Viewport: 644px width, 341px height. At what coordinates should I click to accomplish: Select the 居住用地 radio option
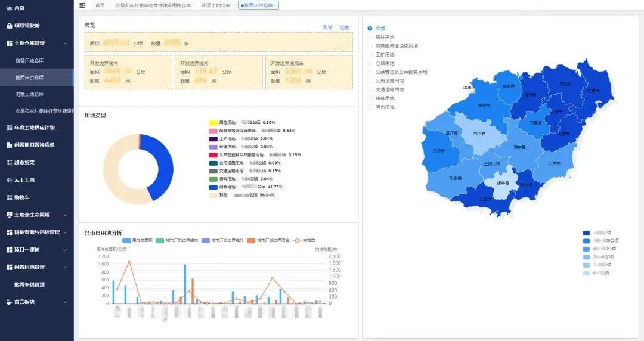pyautogui.click(x=370, y=37)
